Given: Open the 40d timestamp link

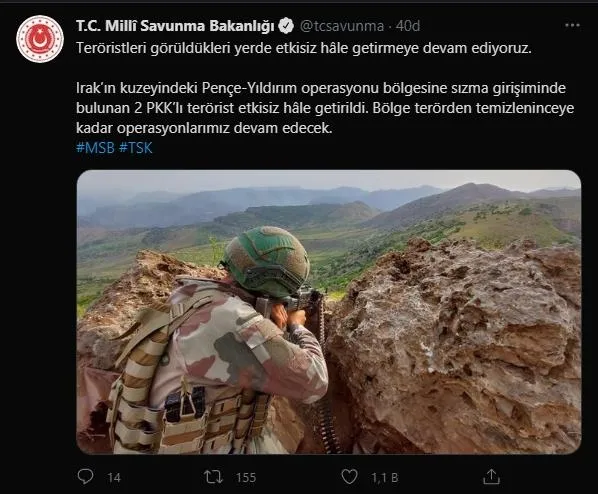Looking at the screenshot, I should (408, 26).
